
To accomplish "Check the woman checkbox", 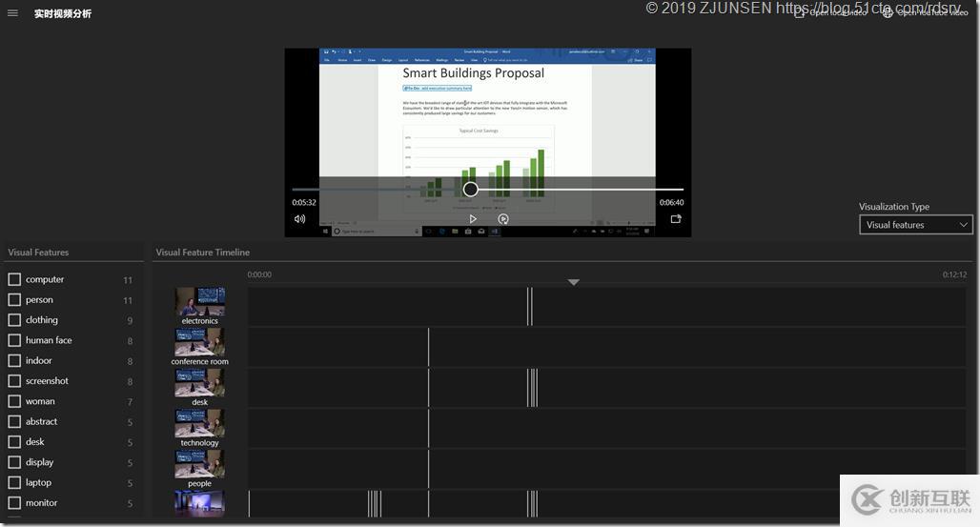I will point(14,401).
